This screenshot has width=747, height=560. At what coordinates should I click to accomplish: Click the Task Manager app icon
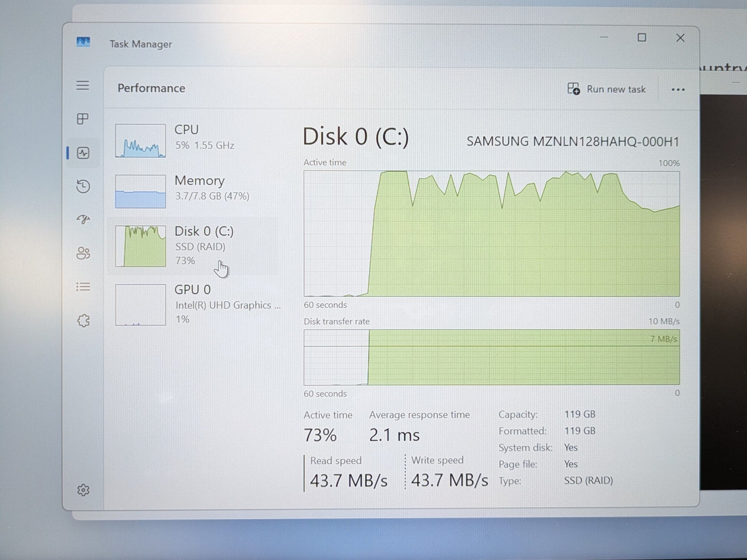click(x=83, y=42)
